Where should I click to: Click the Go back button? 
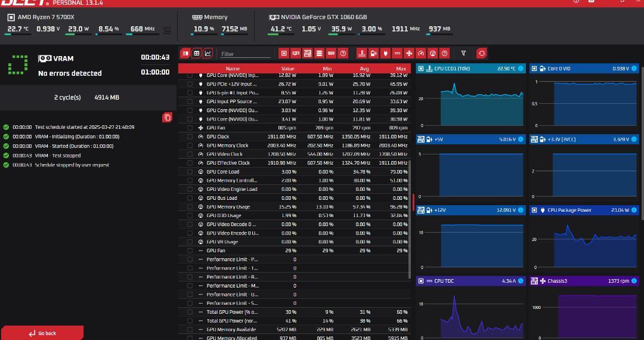(42, 333)
